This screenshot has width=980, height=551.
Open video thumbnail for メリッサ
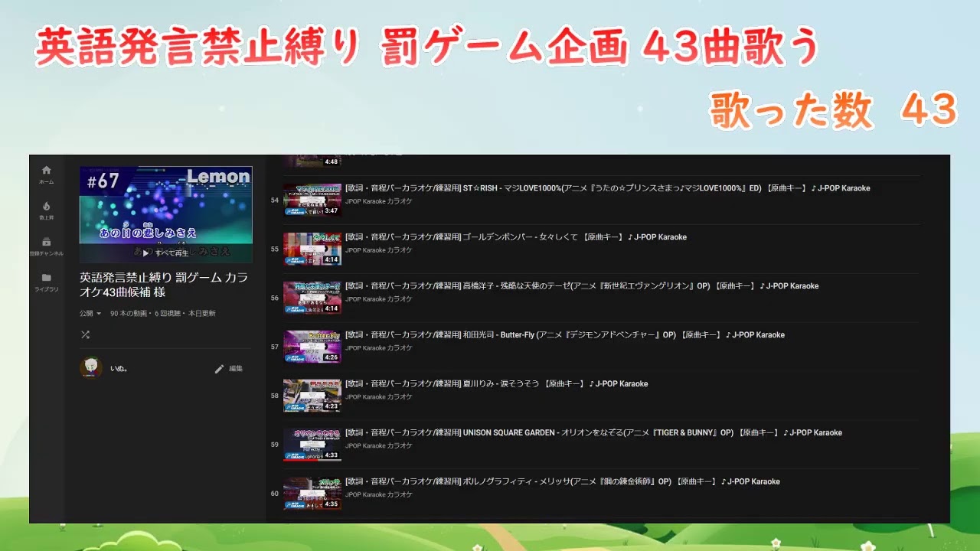(x=312, y=494)
